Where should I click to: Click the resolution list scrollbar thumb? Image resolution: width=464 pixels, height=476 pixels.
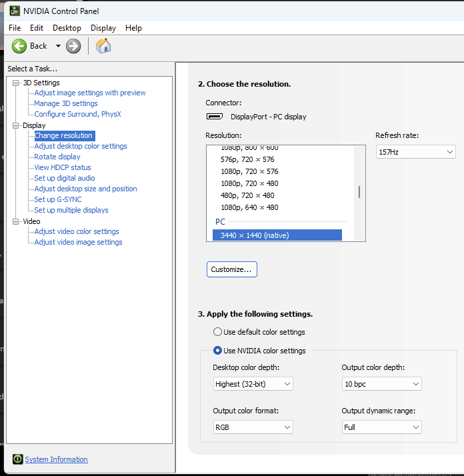tap(359, 192)
